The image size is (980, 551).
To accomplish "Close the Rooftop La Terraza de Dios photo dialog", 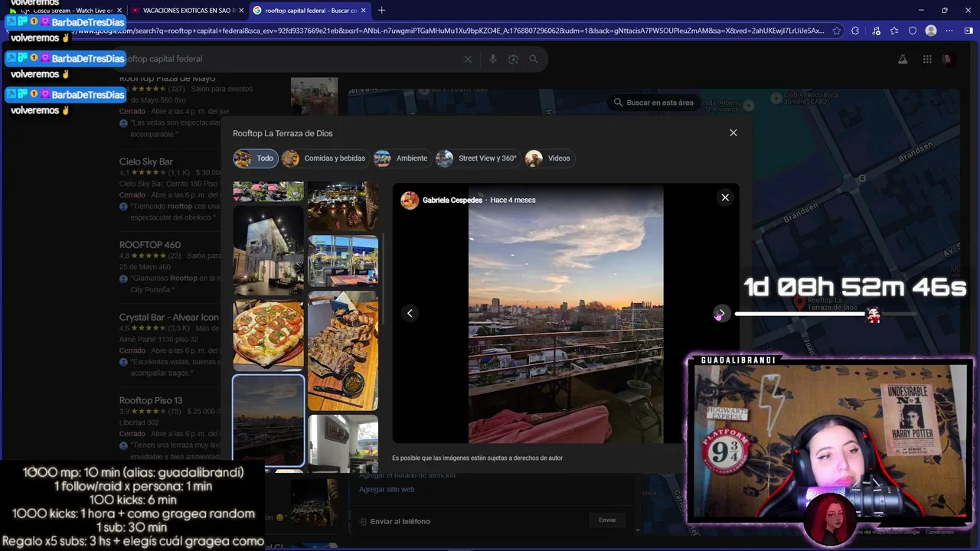I will click(733, 132).
